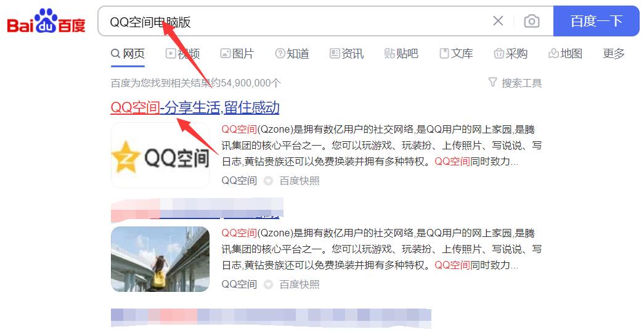Open 搜索工具 filter options
The width and height of the screenshot is (644, 332).
click(515, 83)
